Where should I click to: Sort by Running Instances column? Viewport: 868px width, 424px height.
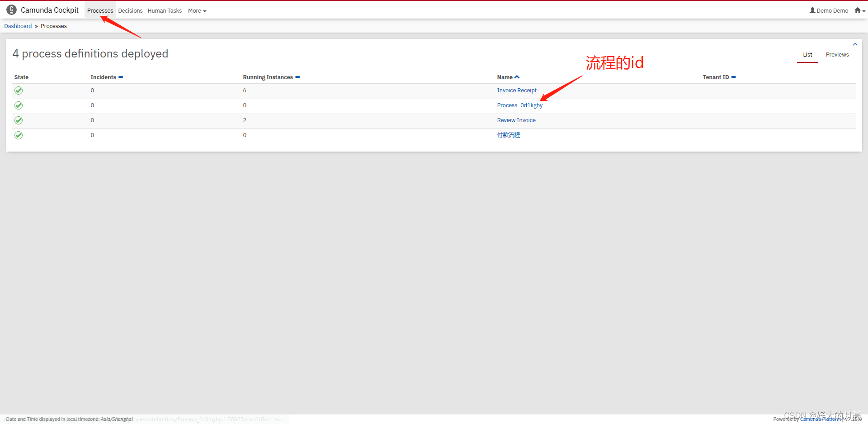coord(271,77)
